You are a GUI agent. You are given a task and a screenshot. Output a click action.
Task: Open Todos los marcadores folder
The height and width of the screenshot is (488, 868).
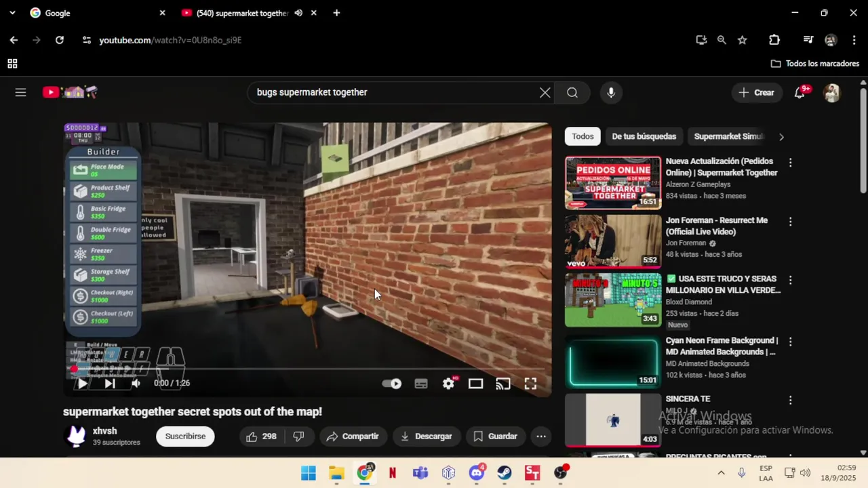(x=815, y=64)
